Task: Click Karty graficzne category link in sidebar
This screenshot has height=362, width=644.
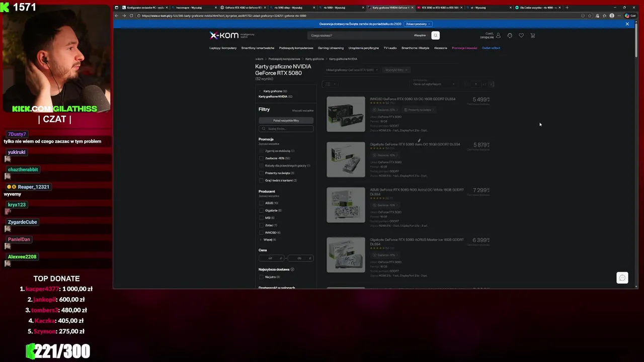Action: [x=275, y=91]
